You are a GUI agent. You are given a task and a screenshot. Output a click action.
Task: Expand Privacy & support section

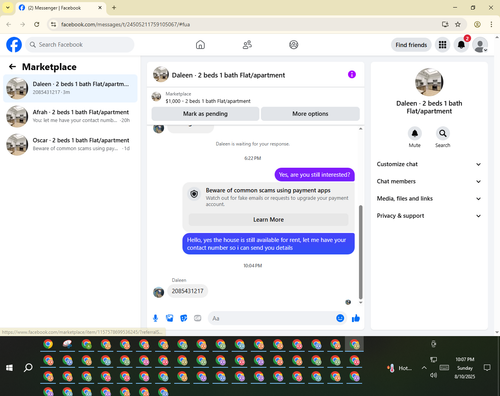pyautogui.click(x=429, y=216)
